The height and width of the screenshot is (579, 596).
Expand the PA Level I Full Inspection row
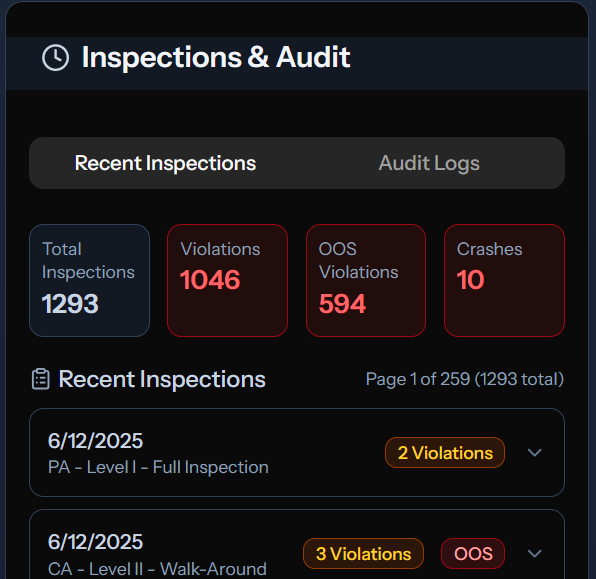coord(534,452)
